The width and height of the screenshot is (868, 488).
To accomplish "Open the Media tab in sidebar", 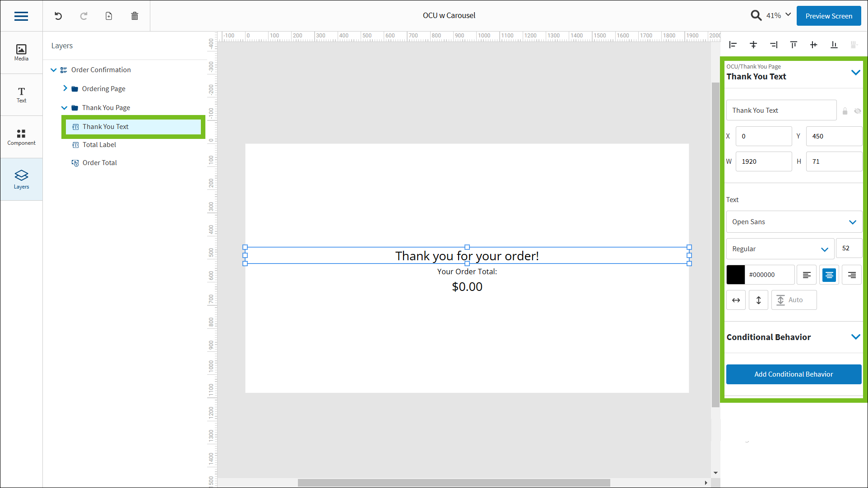I will click(21, 52).
